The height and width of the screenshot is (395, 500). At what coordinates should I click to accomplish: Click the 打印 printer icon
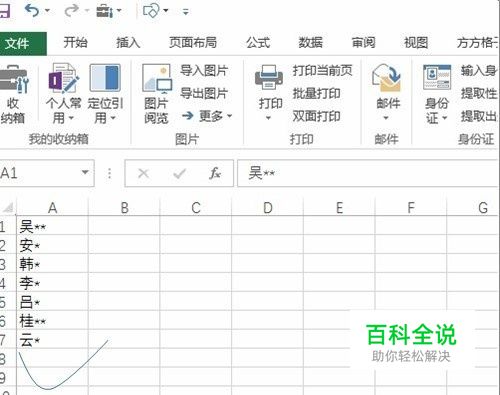(x=269, y=78)
